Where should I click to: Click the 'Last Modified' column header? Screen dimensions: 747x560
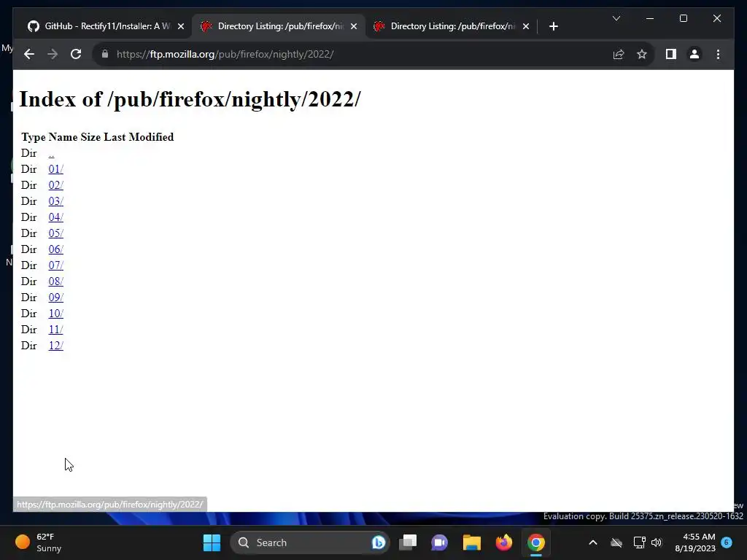pyautogui.click(x=139, y=137)
